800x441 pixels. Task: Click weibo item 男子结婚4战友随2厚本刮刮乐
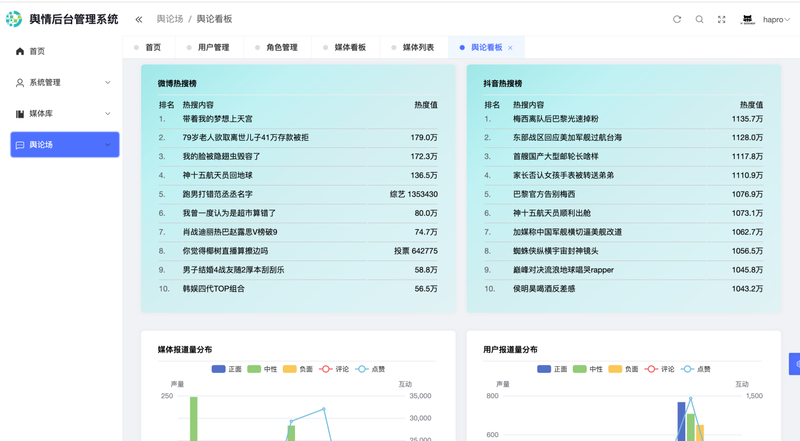[234, 270]
